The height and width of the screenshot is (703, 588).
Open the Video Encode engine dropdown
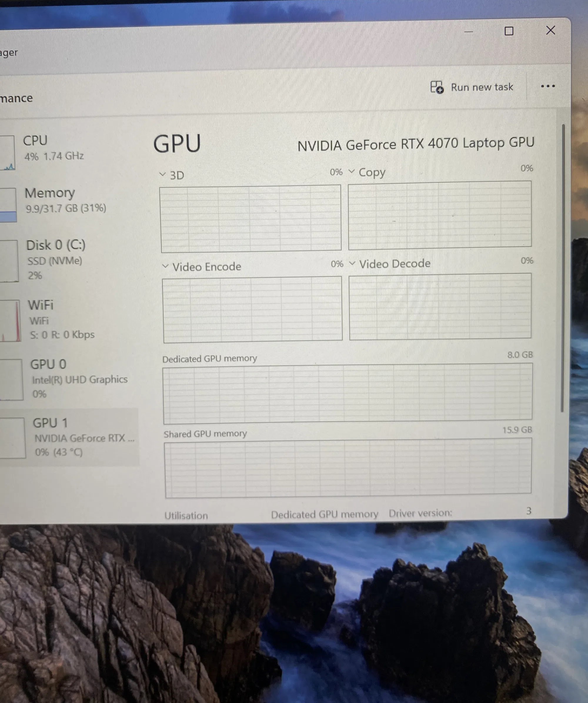coord(165,266)
